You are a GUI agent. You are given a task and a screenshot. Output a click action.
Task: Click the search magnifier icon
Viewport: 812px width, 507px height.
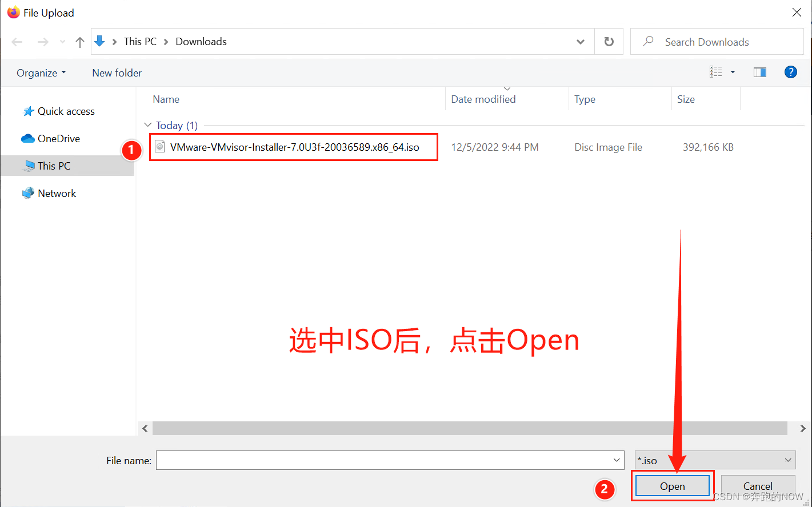pyautogui.click(x=648, y=41)
